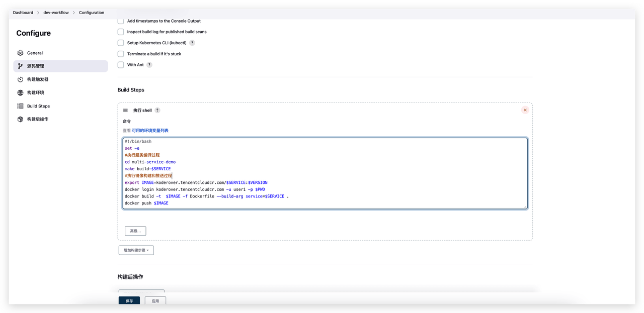Toggle Terminate a build if it's stuck

pyautogui.click(x=121, y=54)
